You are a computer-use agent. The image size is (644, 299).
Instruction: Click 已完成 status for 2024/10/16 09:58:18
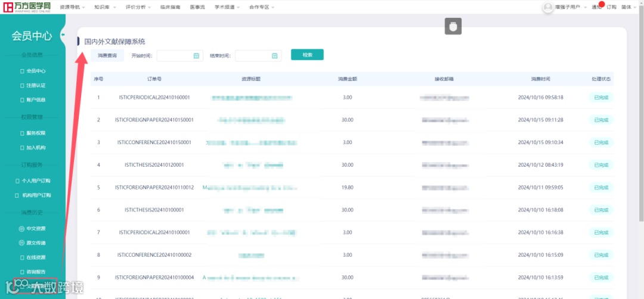pos(601,98)
